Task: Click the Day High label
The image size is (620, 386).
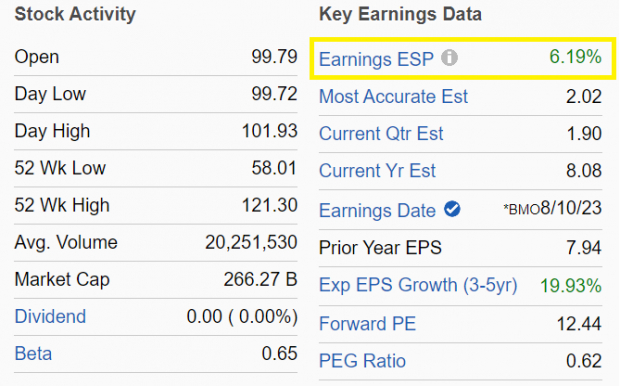Action: click(x=52, y=131)
